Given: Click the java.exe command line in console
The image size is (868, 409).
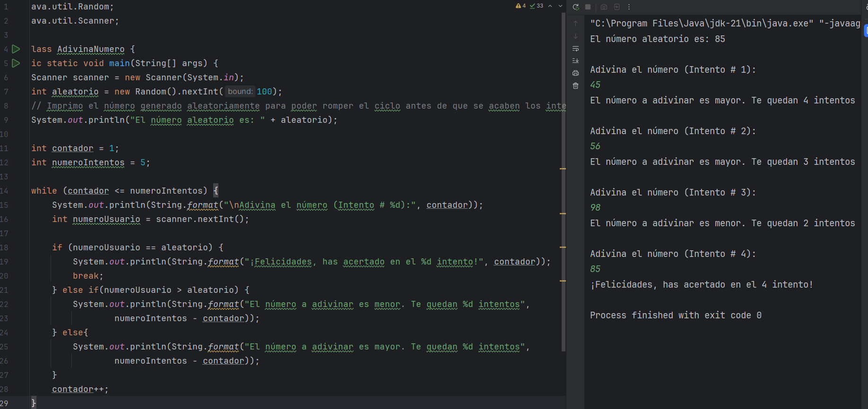Looking at the screenshot, I should [725, 23].
